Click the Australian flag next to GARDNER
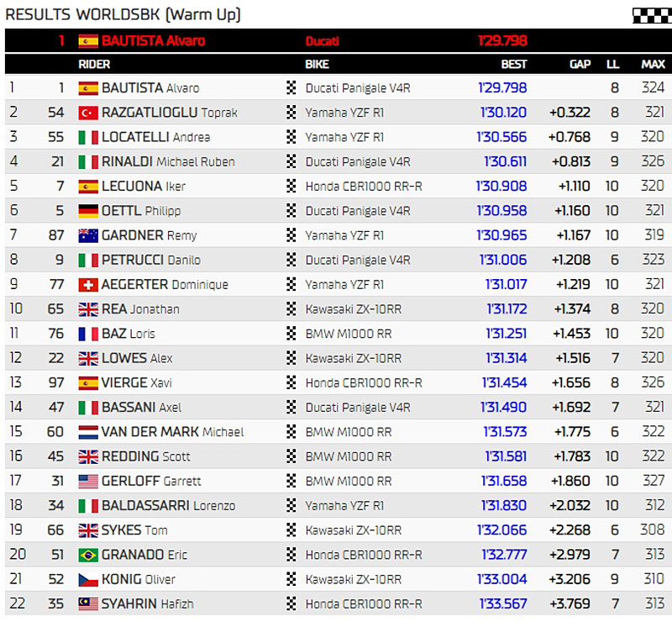672x627 pixels. [88, 235]
